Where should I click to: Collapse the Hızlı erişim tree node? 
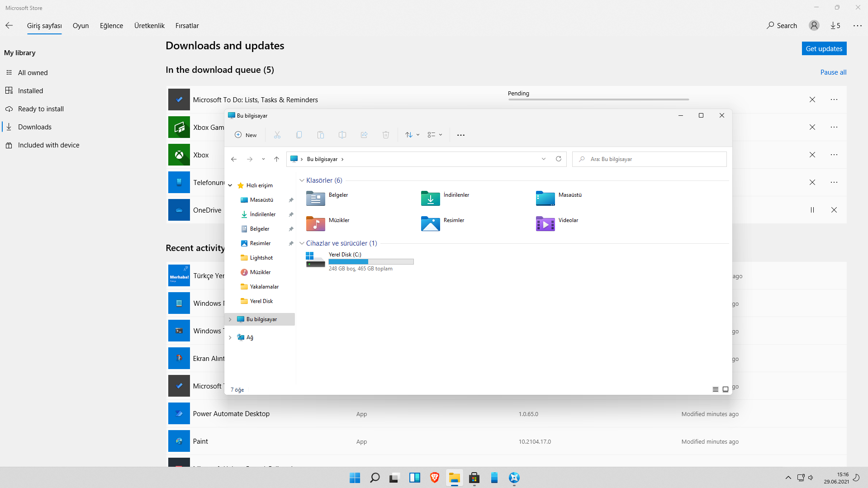(230, 185)
